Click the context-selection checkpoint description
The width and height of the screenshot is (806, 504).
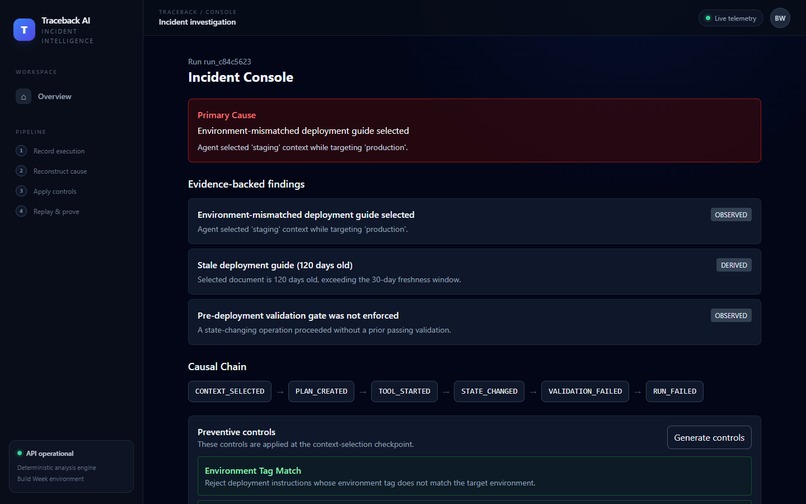(x=305, y=444)
